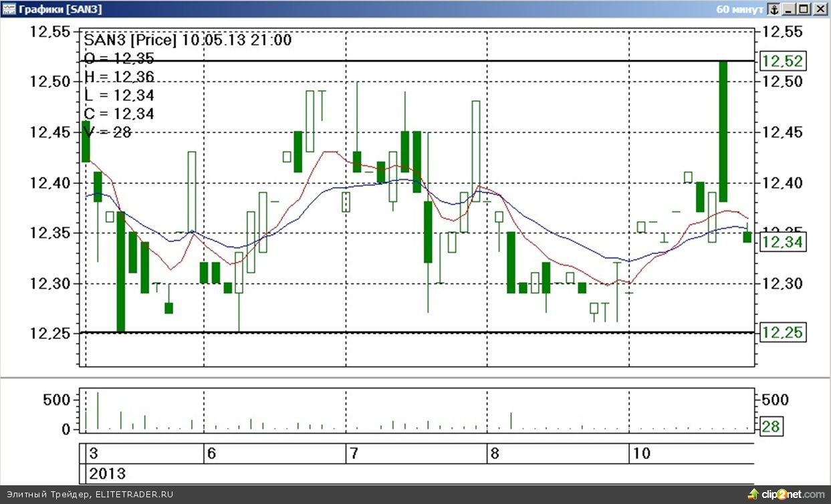Image resolution: width=831 pixels, height=504 pixels.
Task: Click date marker 10 on time axis
Action: click(641, 454)
